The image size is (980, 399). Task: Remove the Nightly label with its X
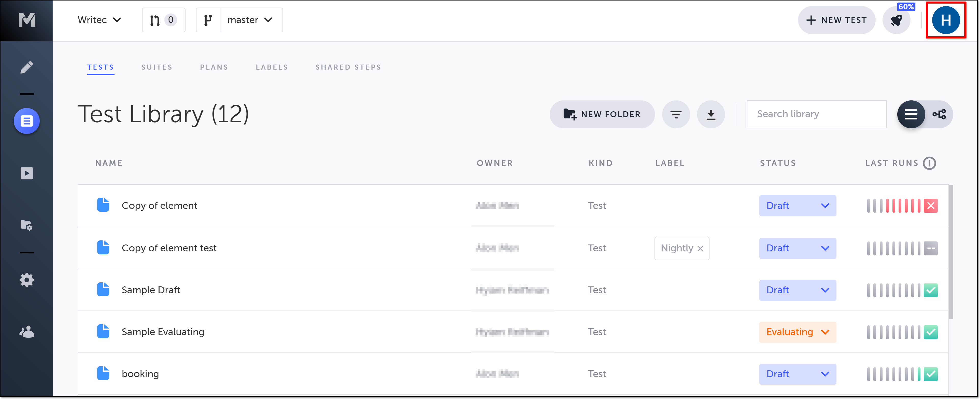coord(700,249)
